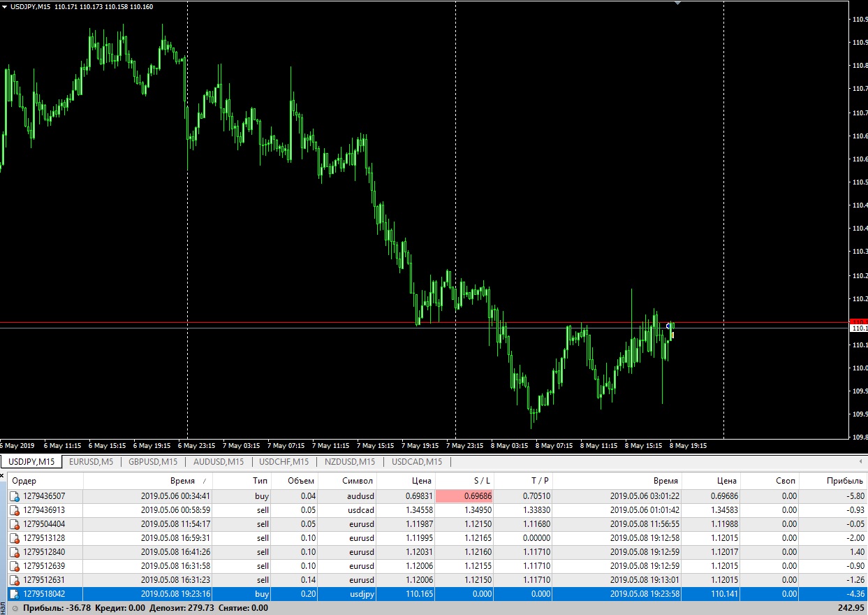Click the order icon for 1279436913

click(15, 510)
